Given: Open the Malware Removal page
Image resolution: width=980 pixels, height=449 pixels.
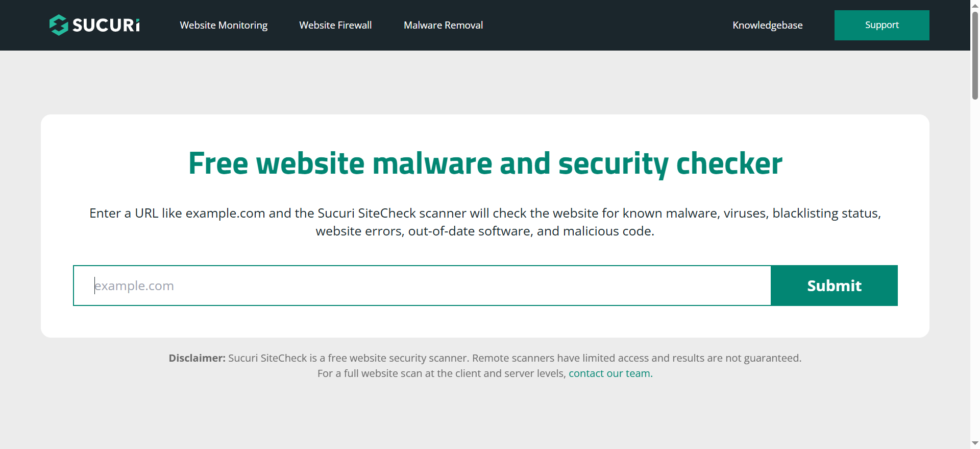Looking at the screenshot, I should point(443,25).
